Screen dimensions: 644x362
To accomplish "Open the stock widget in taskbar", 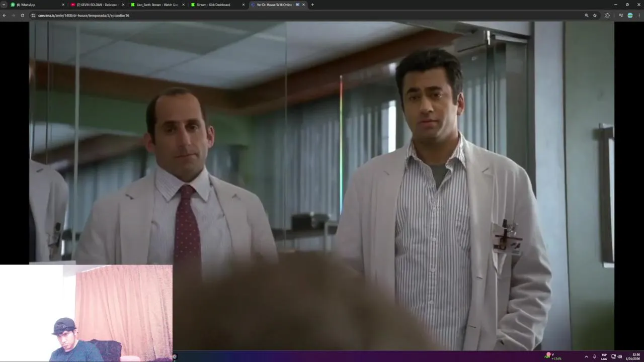I will coord(553,356).
